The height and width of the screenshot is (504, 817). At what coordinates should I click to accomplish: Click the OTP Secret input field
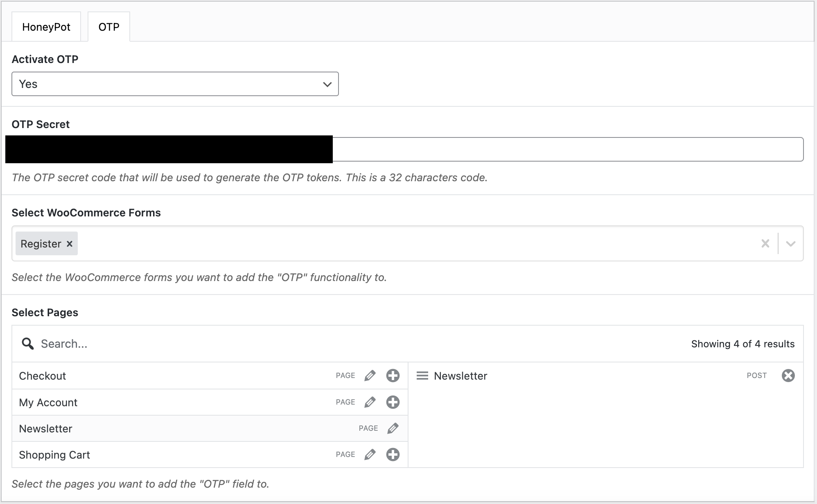click(408, 149)
